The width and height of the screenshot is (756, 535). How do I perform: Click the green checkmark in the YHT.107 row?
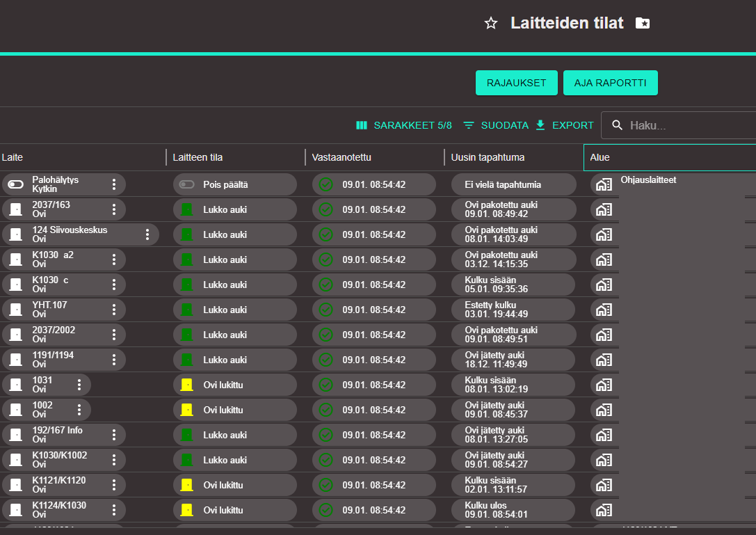325,310
